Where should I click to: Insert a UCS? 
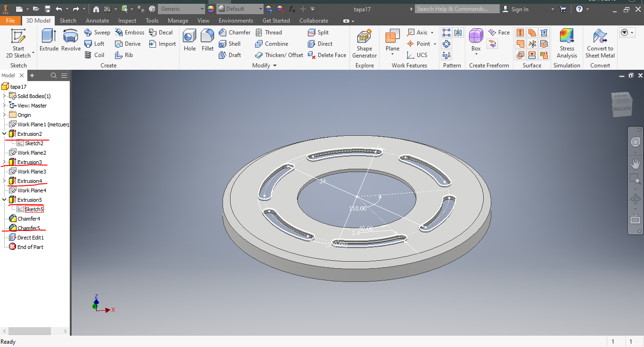point(417,55)
